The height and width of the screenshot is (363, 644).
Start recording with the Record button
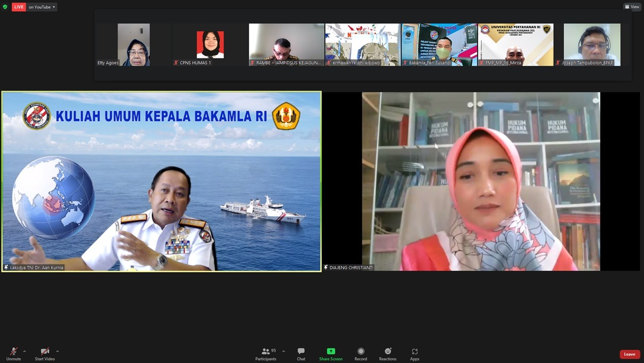[361, 354]
